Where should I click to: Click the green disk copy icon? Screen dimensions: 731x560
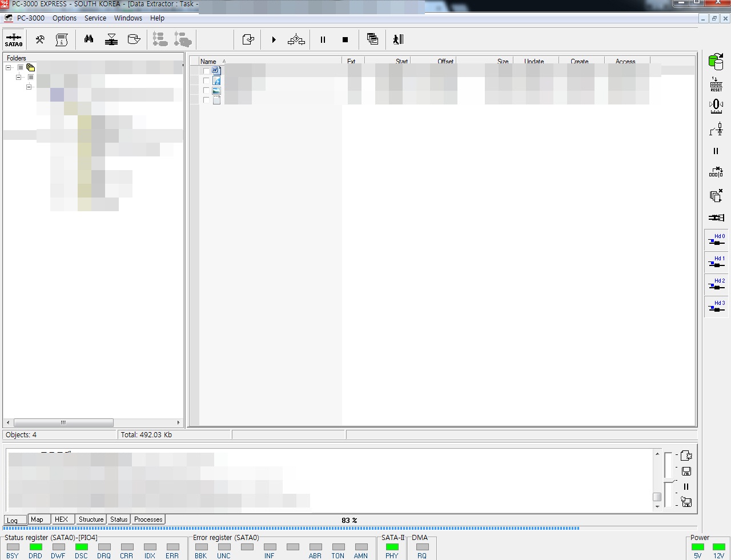pos(716,61)
